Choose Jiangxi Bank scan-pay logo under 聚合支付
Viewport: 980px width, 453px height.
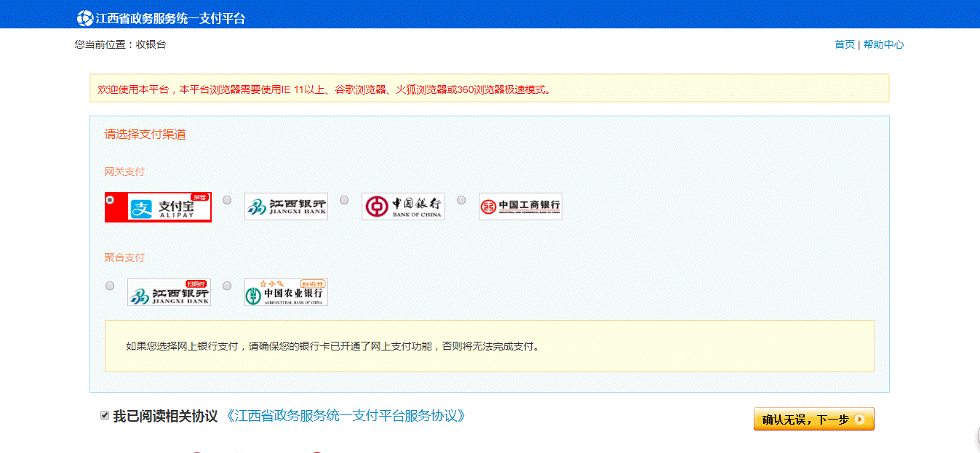pyautogui.click(x=169, y=292)
